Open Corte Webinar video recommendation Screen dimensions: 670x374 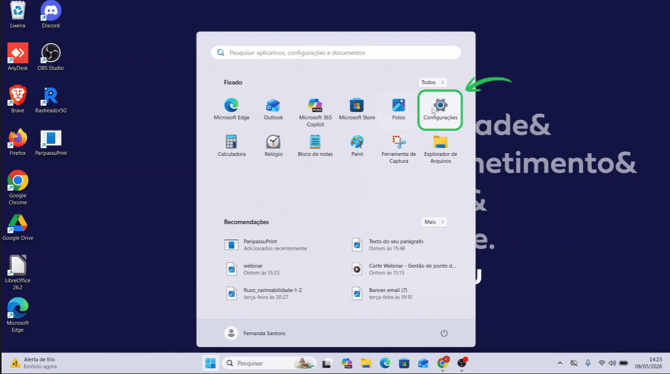coord(404,269)
